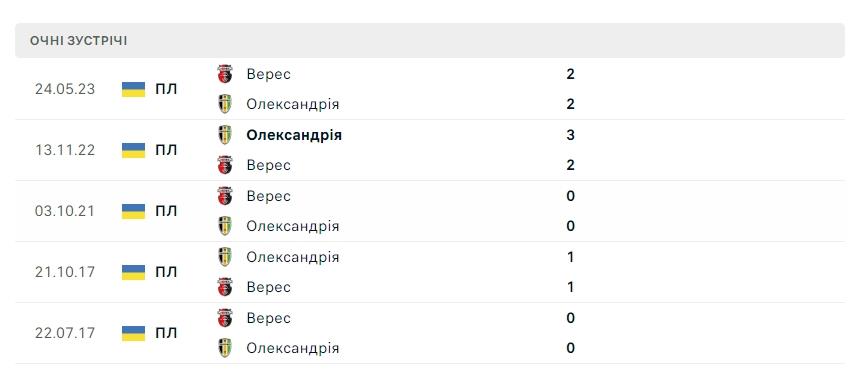Viewport: 857px width, 377px height.
Task: Select ПЛ league label in 13.11.22 row
Action: [166, 150]
